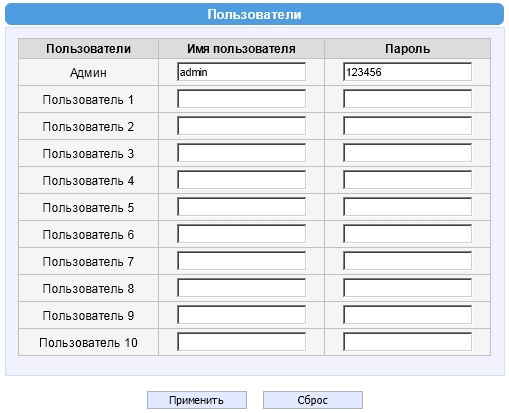509x413 pixels.
Task: Focus the Админ username field containing admin
Action: (x=241, y=72)
